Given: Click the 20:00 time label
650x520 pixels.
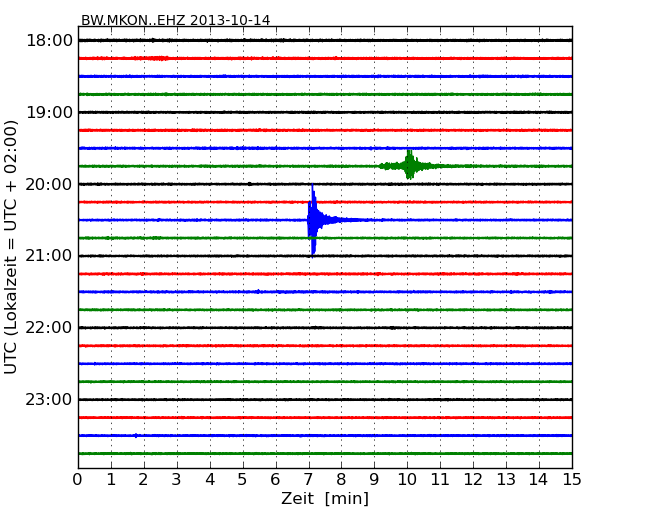Looking at the screenshot, I should click(49, 184).
